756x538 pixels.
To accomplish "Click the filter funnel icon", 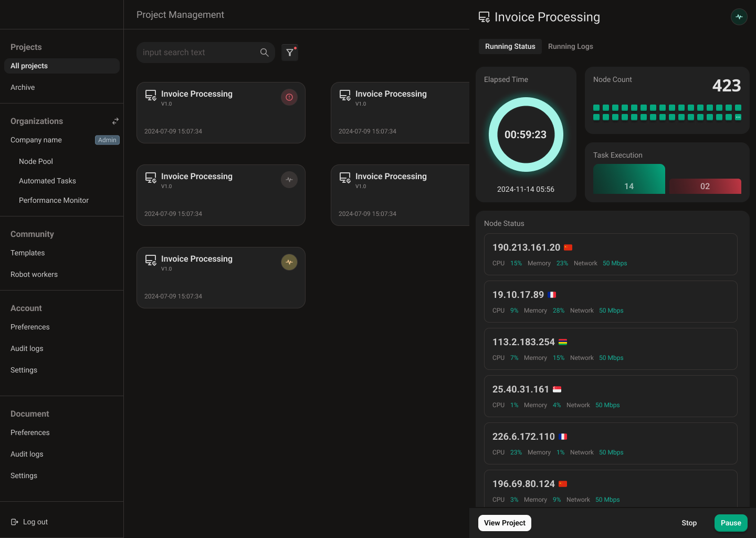I will point(289,53).
